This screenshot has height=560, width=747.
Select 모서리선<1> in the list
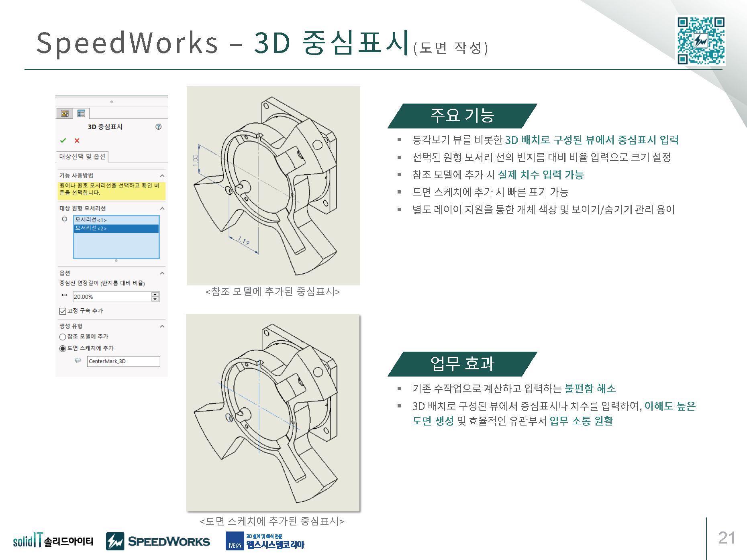(116, 220)
